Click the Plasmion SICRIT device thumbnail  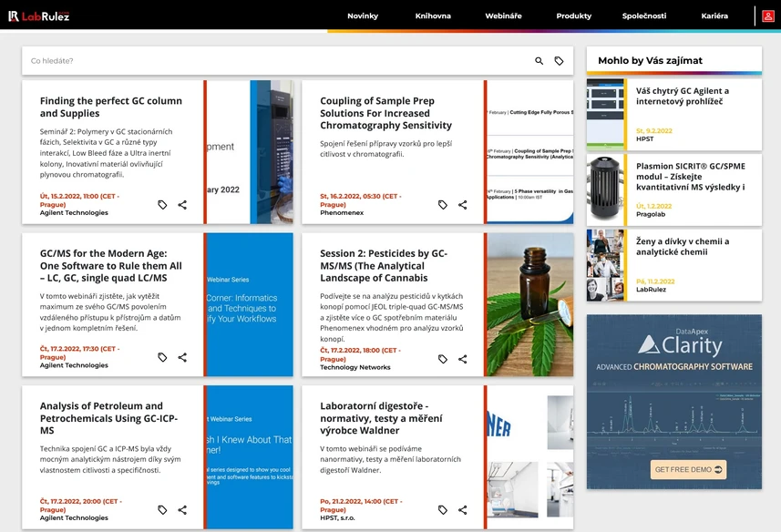pos(605,190)
